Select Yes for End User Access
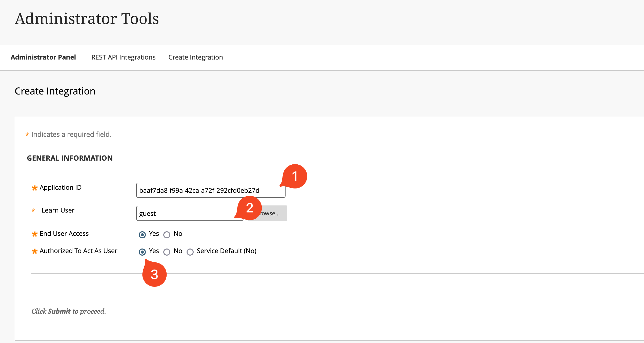644x343 pixels. [142, 235]
